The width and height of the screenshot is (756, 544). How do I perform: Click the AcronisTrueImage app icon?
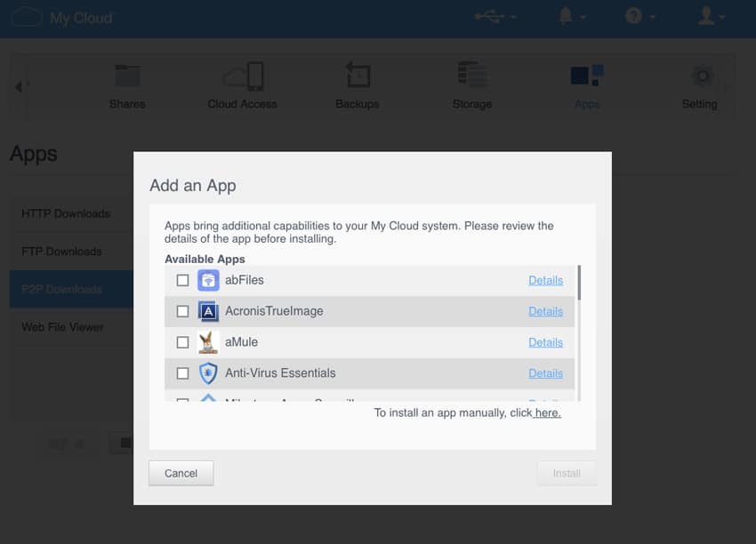(208, 311)
